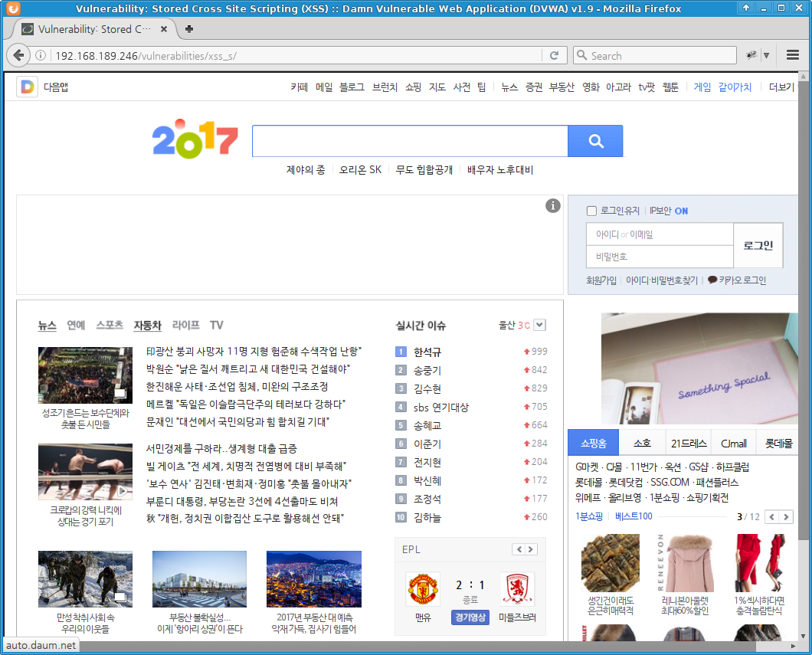Open the Something Special ad banner
Image resolution: width=812 pixels, height=655 pixels.
(x=699, y=368)
